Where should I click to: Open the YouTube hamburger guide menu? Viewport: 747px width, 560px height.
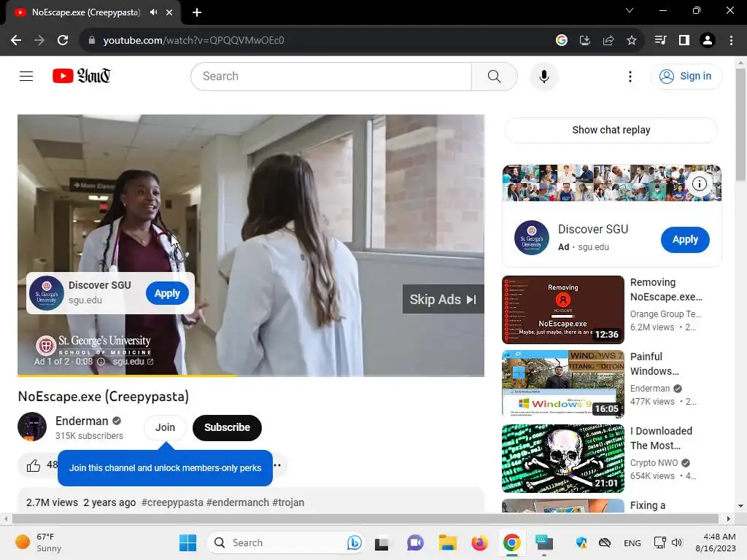(x=26, y=76)
